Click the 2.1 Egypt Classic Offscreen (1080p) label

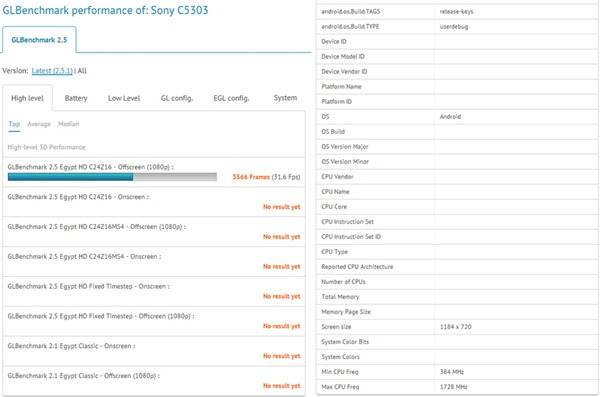click(x=83, y=376)
